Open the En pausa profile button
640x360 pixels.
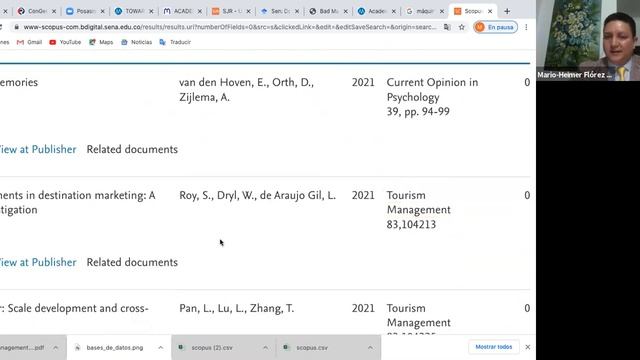pyautogui.click(x=496, y=27)
